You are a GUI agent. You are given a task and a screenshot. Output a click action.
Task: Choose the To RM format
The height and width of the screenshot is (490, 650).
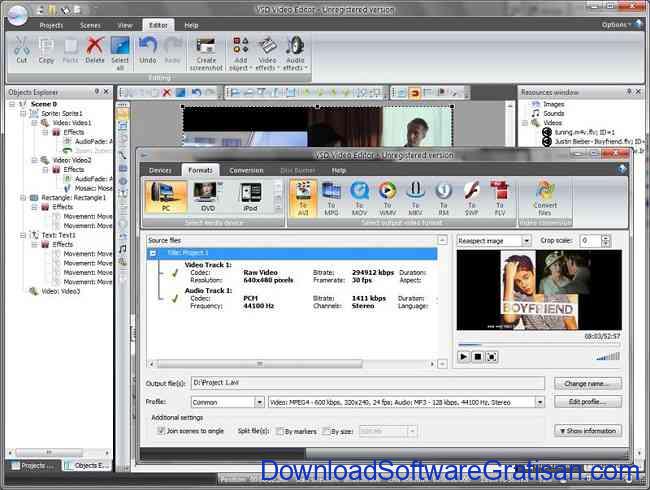443,198
